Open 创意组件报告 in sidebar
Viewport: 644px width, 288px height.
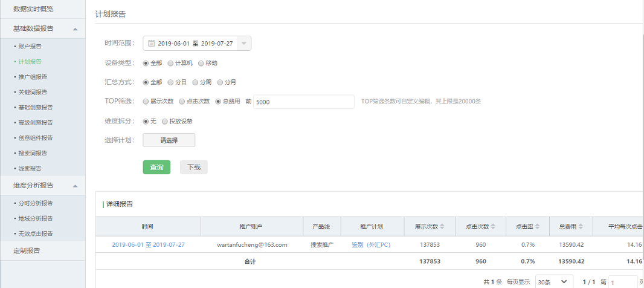point(36,138)
